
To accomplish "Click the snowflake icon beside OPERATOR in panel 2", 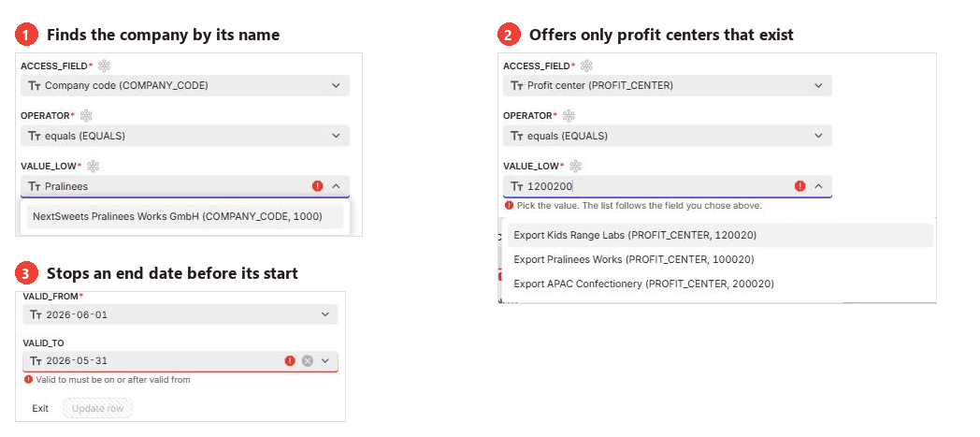I will pos(569,116).
